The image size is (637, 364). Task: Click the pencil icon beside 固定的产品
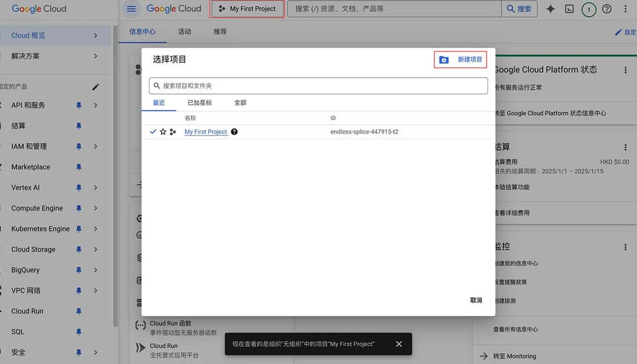96,86
